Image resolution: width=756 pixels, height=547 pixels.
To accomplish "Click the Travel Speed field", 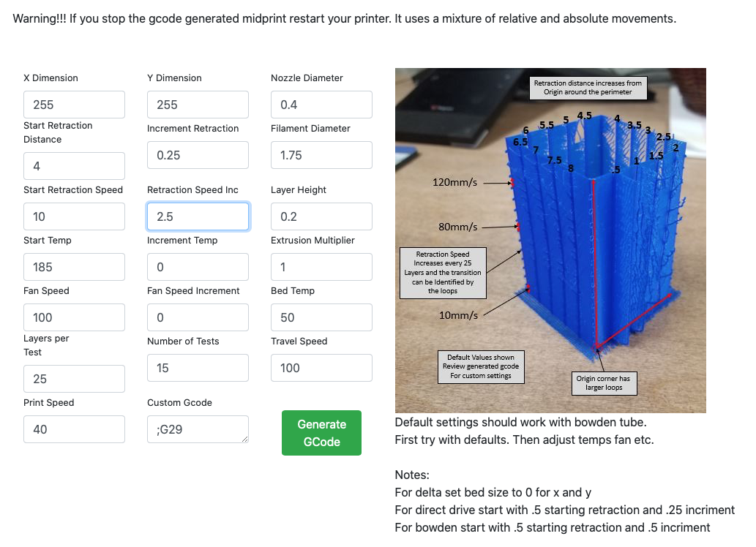I will pos(321,368).
